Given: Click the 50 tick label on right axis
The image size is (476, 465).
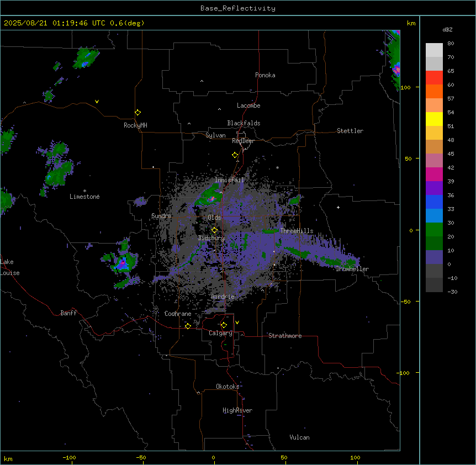Looking at the screenshot, I should pos(408,158).
